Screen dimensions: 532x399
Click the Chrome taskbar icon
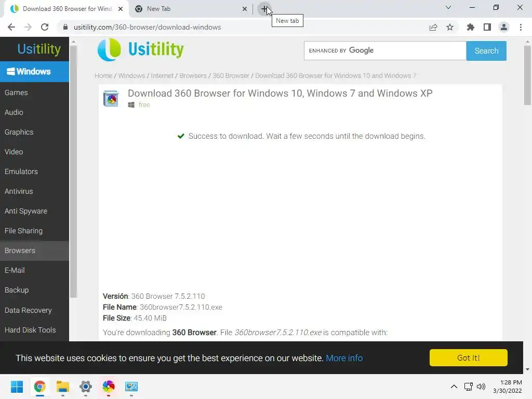[39, 387]
